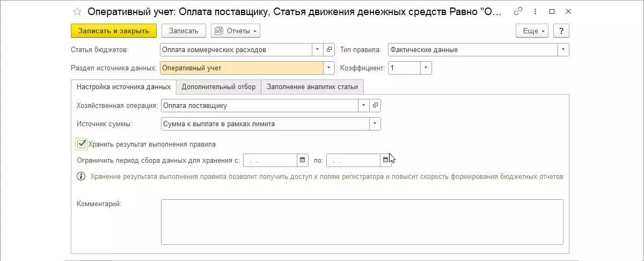Open the Заполнение аналитик статьи tab

[x=313, y=86]
